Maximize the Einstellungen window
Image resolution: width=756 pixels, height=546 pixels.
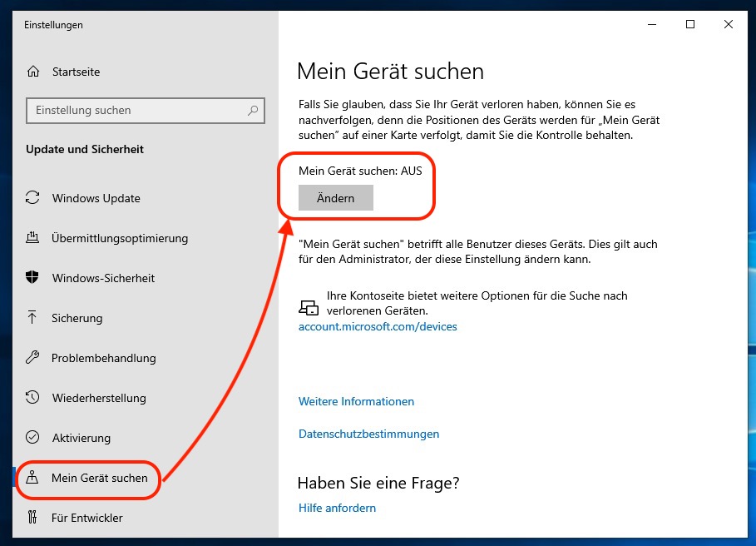(x=690, y=24)
